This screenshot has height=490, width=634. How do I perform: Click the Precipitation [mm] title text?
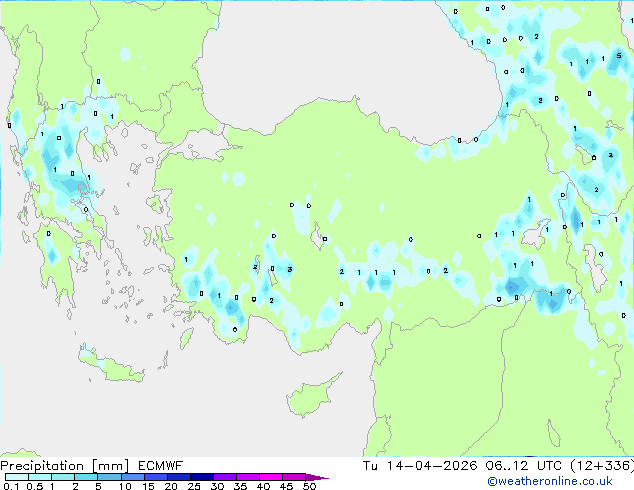(x=60, y=466)
